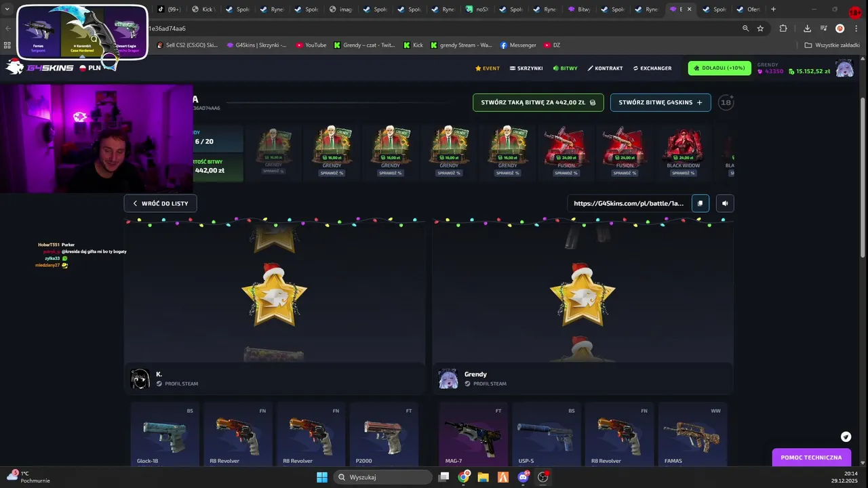Open the Chrome three-dot menu

tap(856, 28)
